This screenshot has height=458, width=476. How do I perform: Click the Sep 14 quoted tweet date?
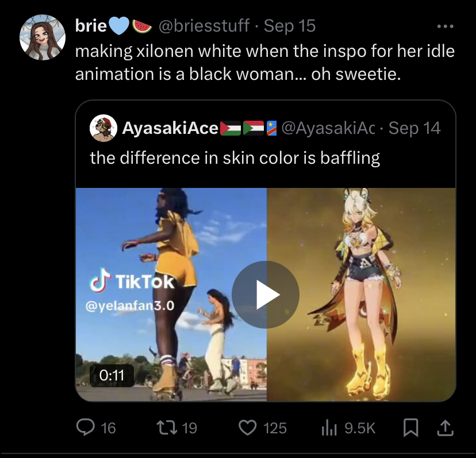pyautogui.click(x=414, y=128)
